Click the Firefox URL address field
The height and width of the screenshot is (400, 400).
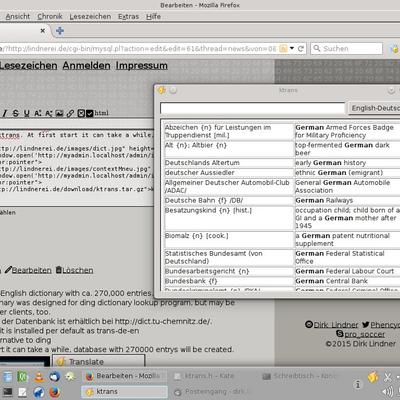pyautogui.click(x=138, y=49)
